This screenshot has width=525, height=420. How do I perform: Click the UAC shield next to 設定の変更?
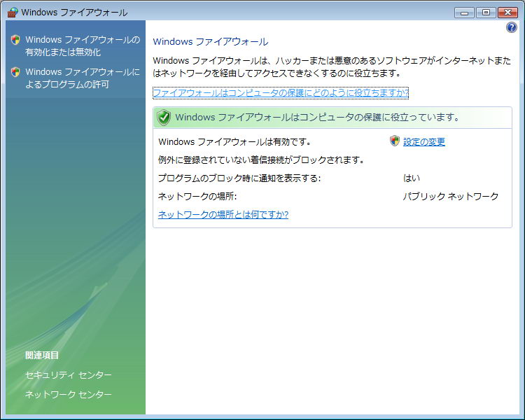(x=395, y=141)
